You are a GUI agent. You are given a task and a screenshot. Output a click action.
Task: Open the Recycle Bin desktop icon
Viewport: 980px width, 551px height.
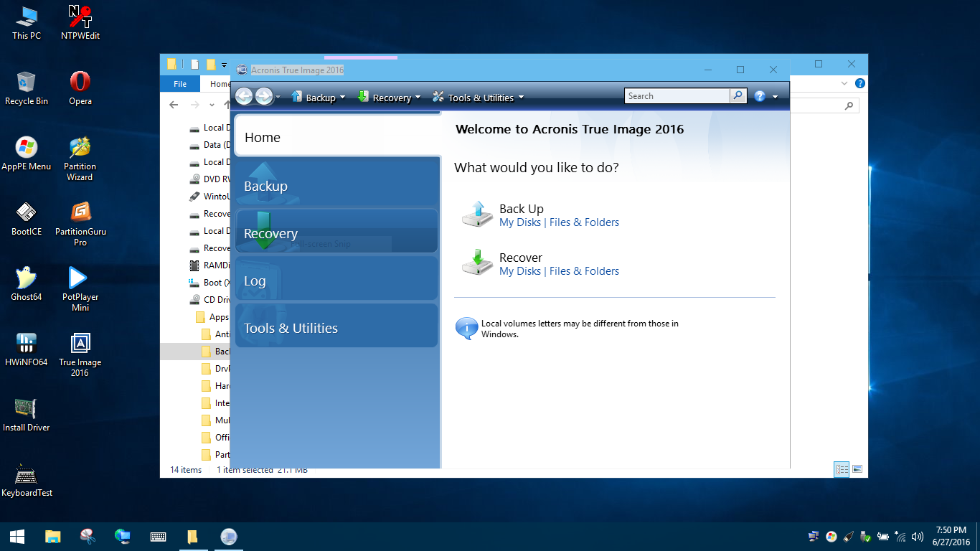(27, 88)
